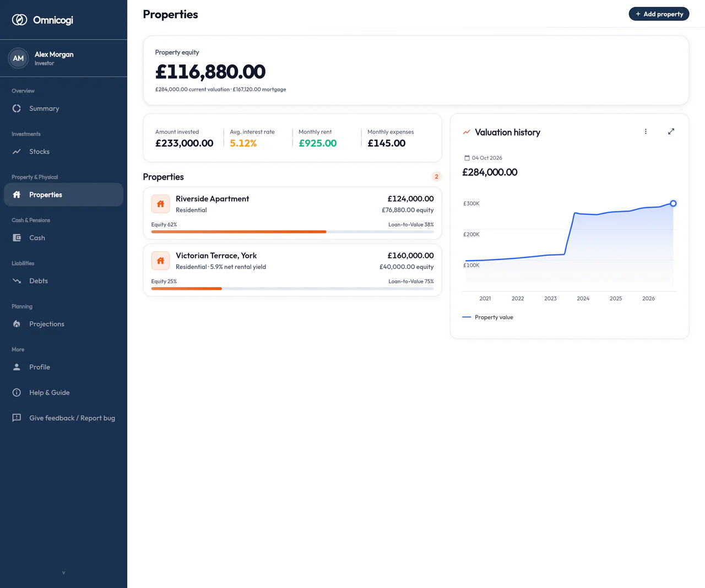Screen dimensions: 705x588
Task: Click the Riverside Apartment house icon
Action: pyautogui.click(x=160, y=204)
